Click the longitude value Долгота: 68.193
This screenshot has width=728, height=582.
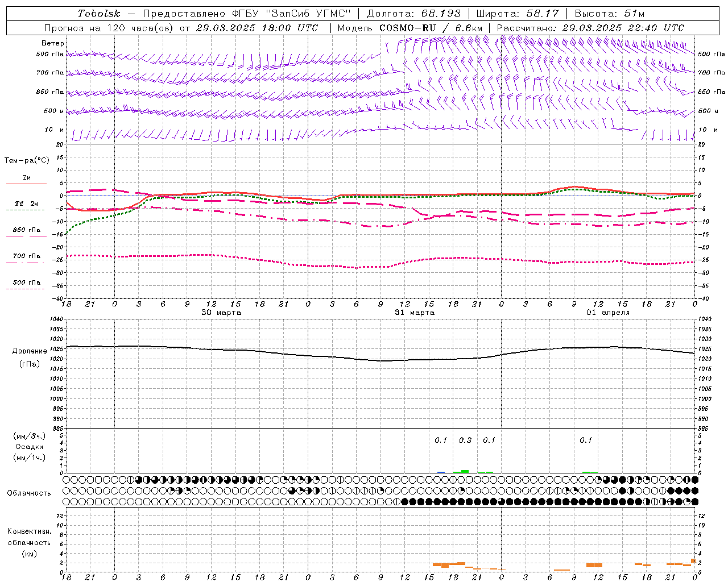click(x=414, y=14)
